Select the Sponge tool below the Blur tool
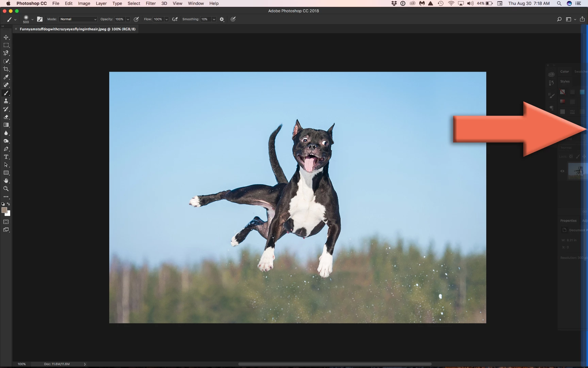Image resolution: width=588 pixels, height=368 pixels. pyautogui.click(x=6, y=141)
